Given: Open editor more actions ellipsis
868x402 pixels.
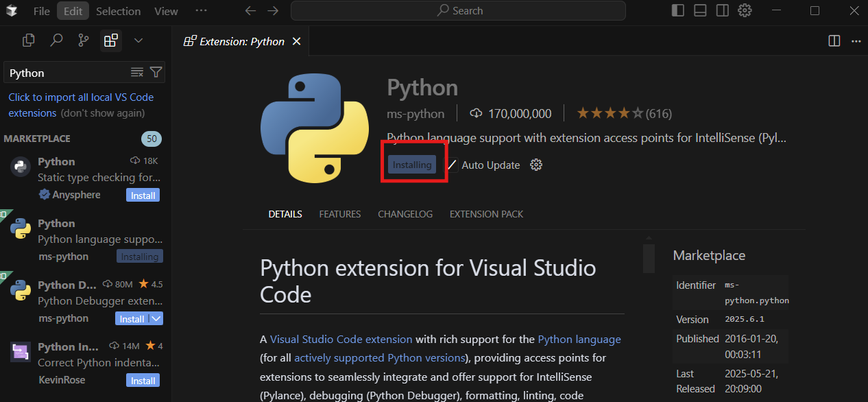Looking at the screenshot, I should 856,41.
